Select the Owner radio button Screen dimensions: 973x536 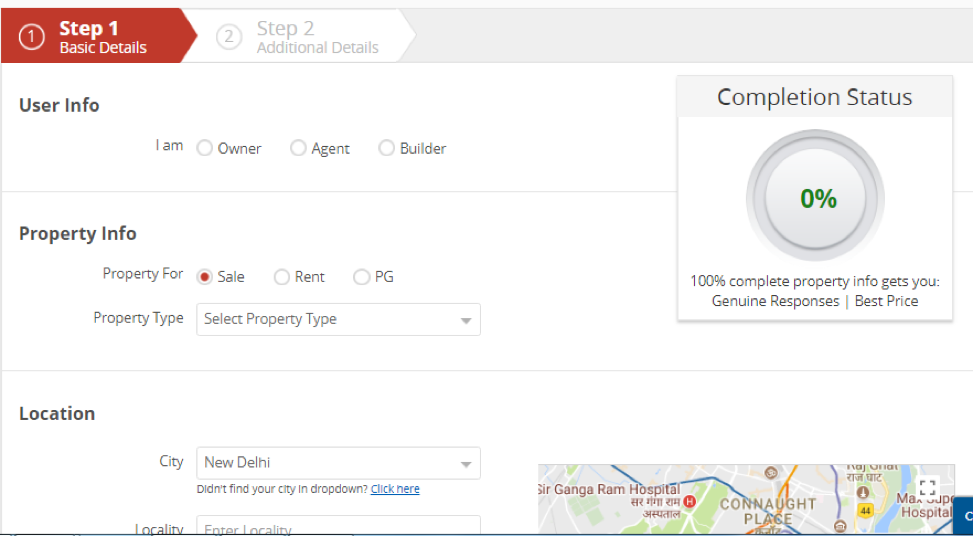[x=205, y=148]
